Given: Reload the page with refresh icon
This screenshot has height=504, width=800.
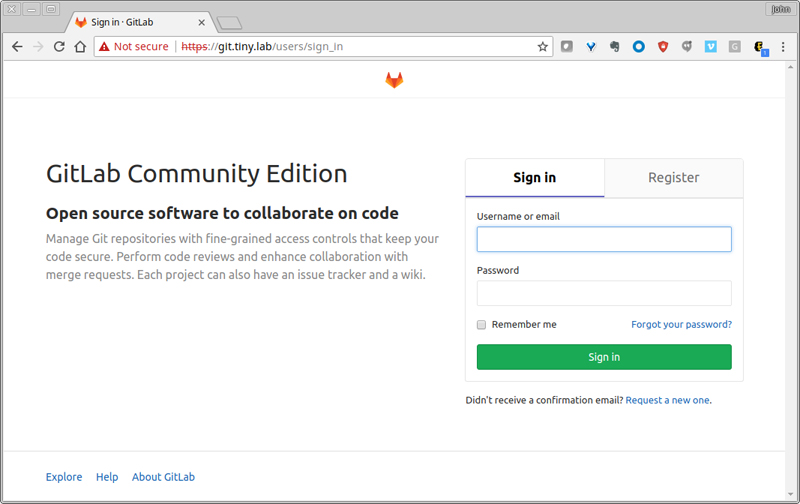Looking at the screenshot, I should (59, 46).
